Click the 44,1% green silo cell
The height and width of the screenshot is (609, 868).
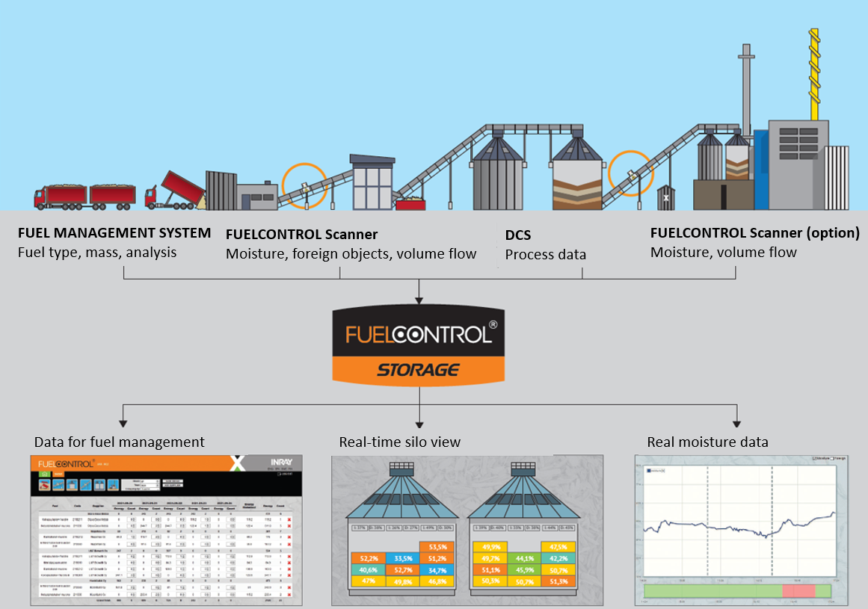524,559
